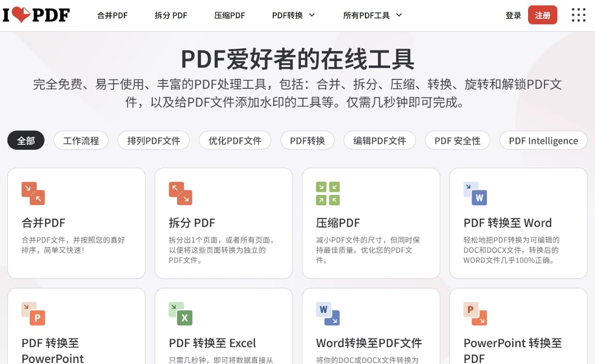Open the apps grid menu icon
This screenshot has width=595, height=364.
coord(579,15)
